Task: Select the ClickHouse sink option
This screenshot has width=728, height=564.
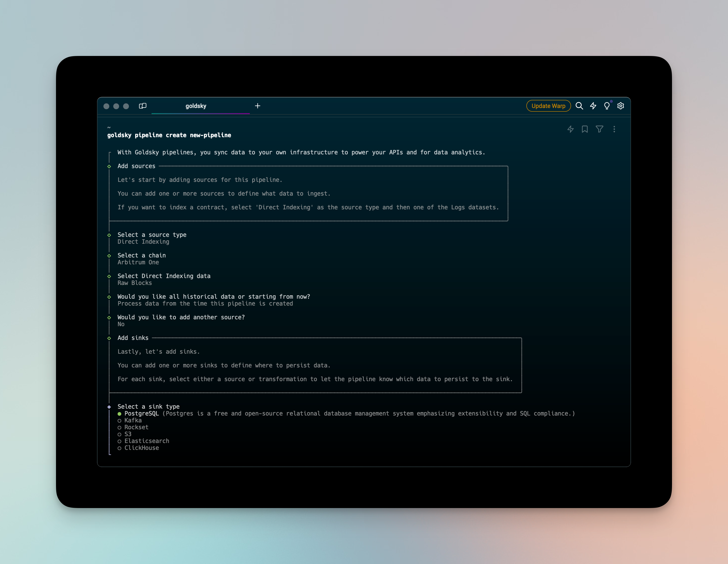Action: 138,448
